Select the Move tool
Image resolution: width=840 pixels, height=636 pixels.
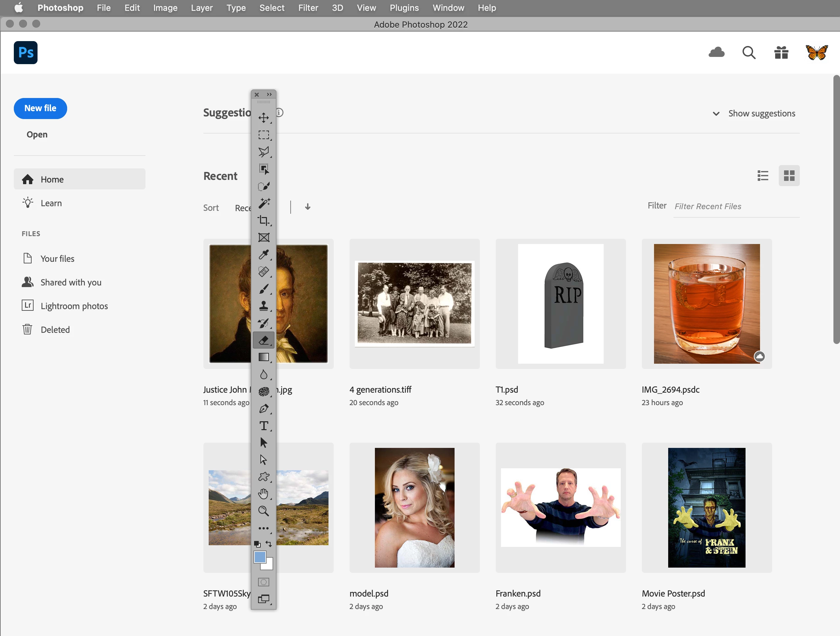pyautogui.click(x=264, y=118)
